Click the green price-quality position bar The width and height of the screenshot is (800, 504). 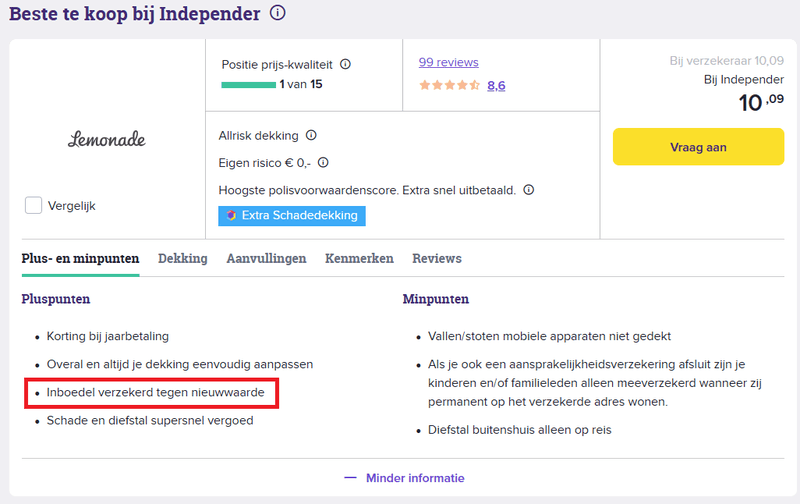pyautogui.click(x=248, y=85)
